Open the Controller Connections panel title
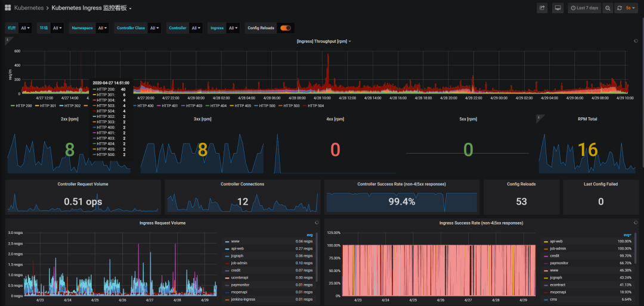 [242, 184]
